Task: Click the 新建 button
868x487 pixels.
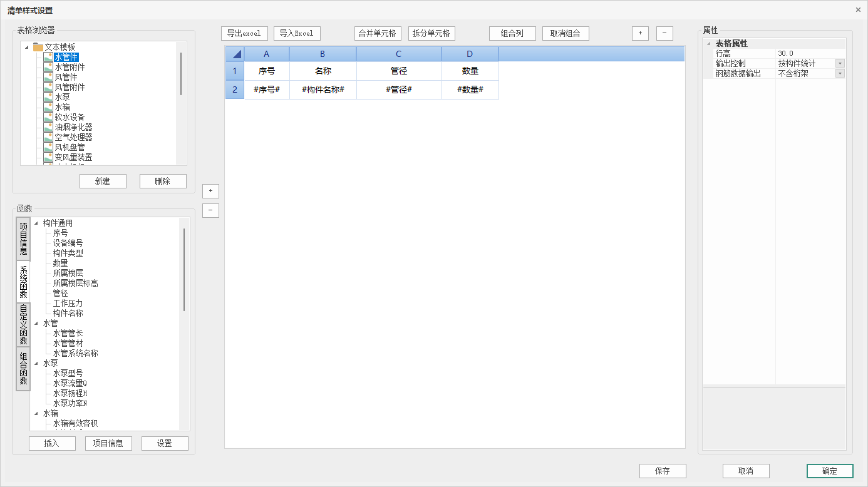Action: (x=103, y=181)
